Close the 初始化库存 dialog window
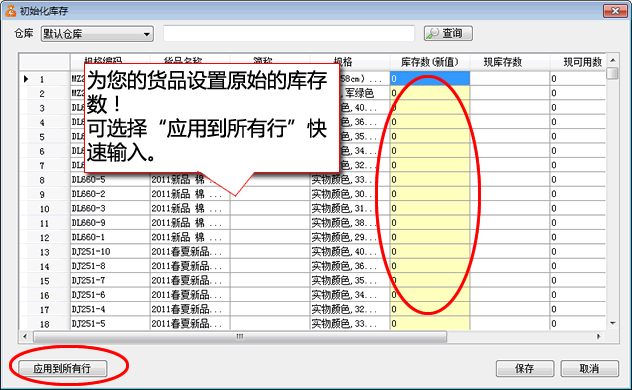This screenshot has width=632, height=390. click(x=615, y=11)
